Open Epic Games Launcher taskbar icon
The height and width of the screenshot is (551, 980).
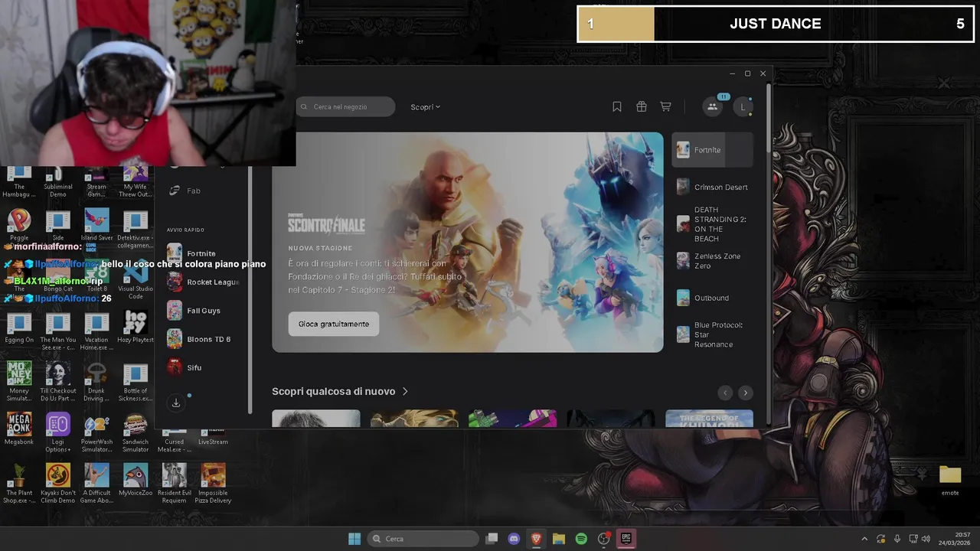click(x=626, y=539)
